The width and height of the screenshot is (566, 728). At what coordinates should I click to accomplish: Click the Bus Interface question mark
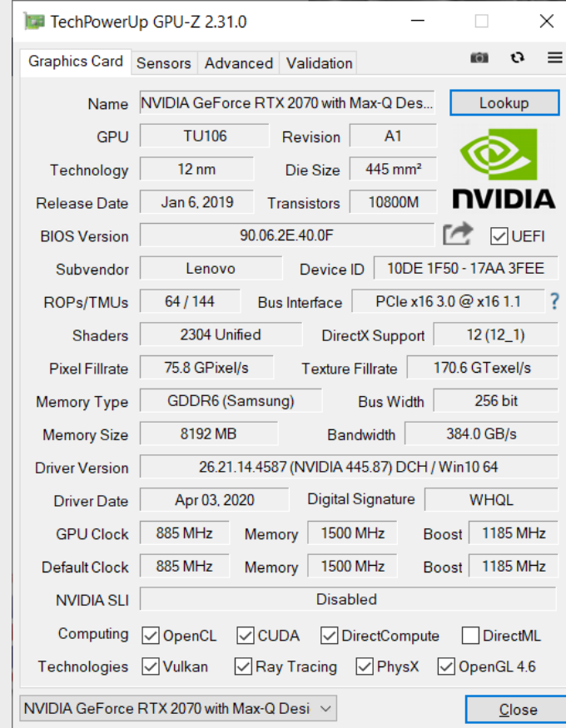[554, 301]
